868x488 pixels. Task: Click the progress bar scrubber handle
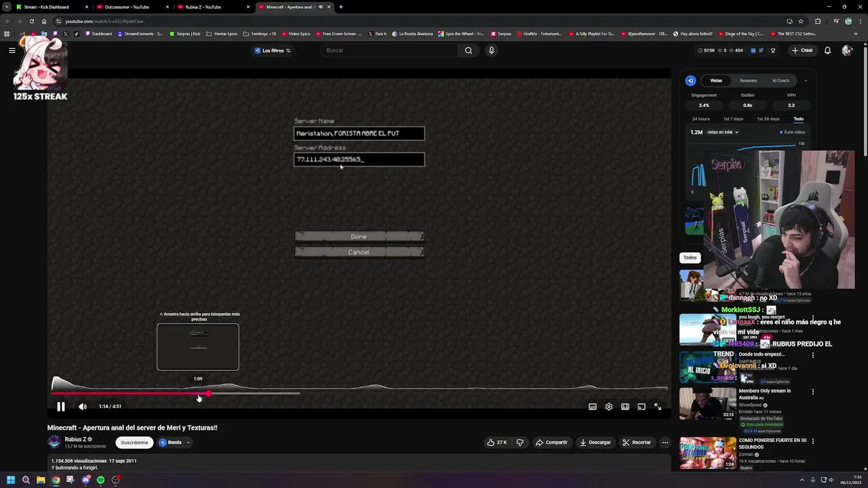[x=208, y=393]
